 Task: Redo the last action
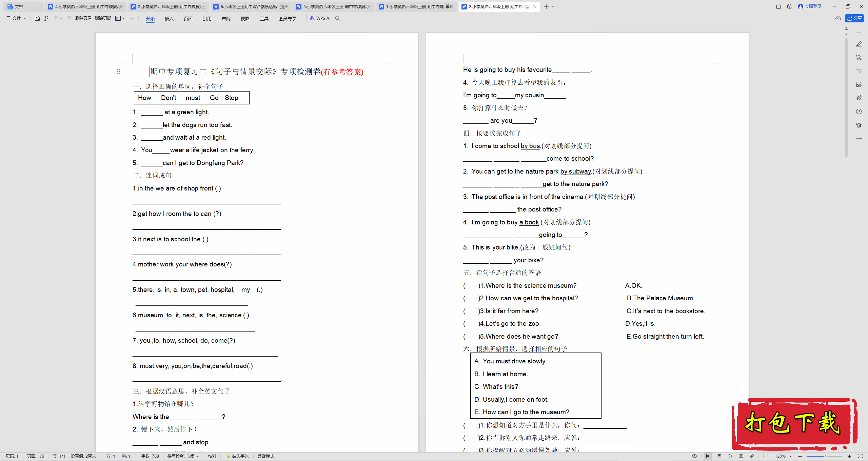click(69, 18)
